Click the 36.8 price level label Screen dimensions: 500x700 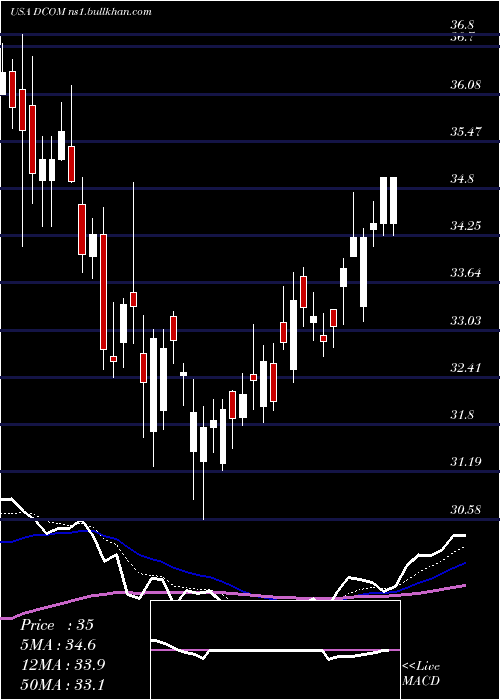point(462,25)
